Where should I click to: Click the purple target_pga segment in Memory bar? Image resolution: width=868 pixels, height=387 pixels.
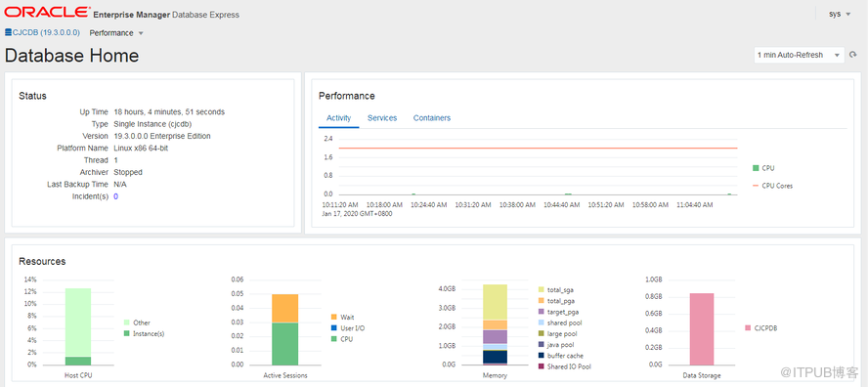click(495, 336)
